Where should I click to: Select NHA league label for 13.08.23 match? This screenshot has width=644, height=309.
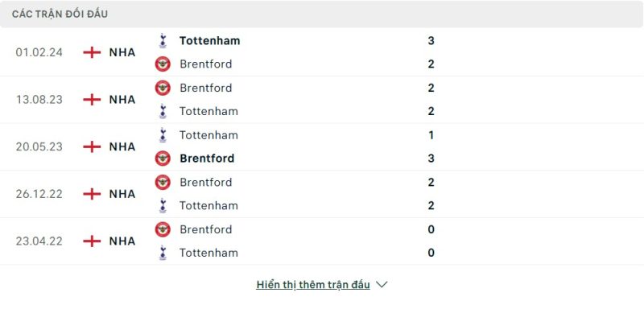[x=122, y=100]
